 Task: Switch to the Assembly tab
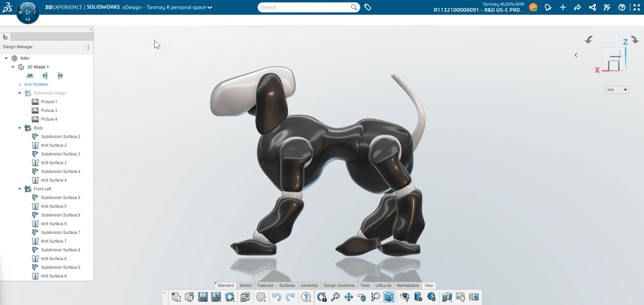[x=309, y=286]
